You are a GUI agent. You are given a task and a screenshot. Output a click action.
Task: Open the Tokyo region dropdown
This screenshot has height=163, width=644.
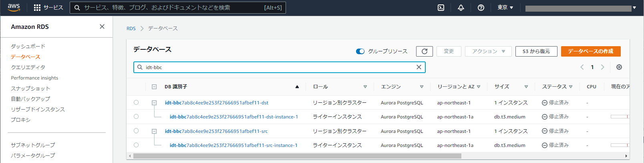point(505,8)
